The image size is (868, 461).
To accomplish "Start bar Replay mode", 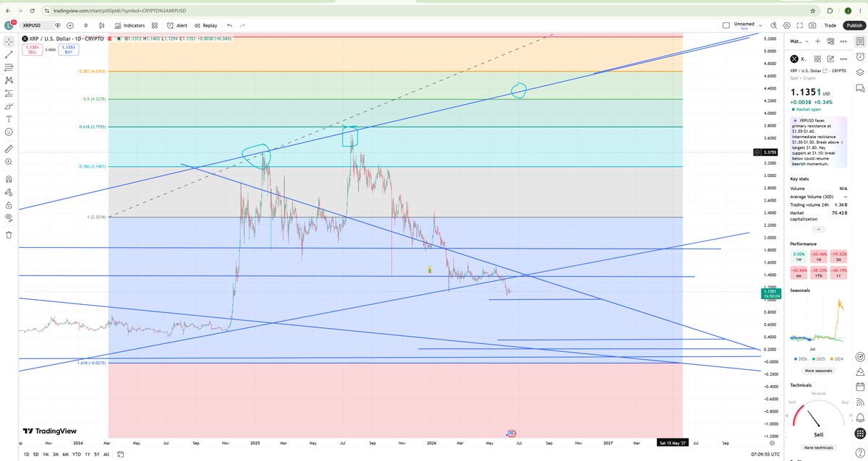I will pos(205,25).
